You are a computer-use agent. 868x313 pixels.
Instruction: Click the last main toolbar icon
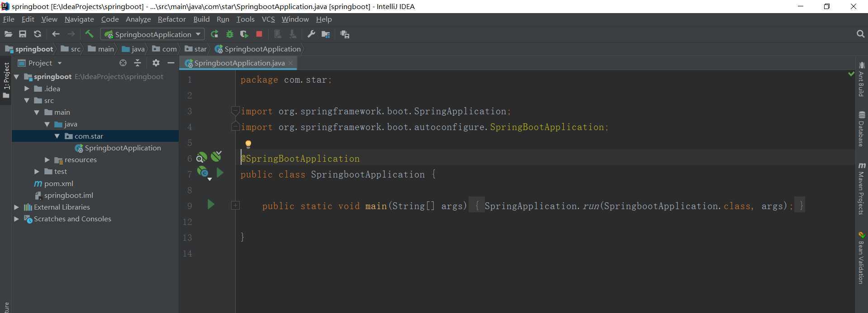[x=345, y=34]
